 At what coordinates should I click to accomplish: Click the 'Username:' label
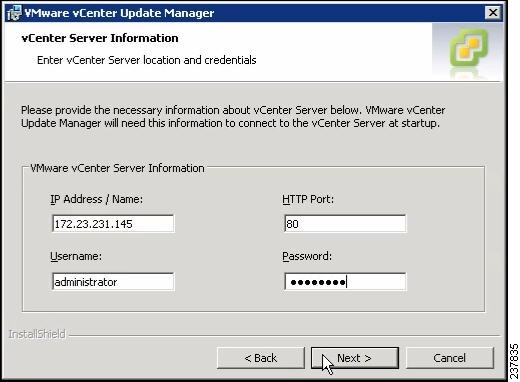[x=76, y=256]
